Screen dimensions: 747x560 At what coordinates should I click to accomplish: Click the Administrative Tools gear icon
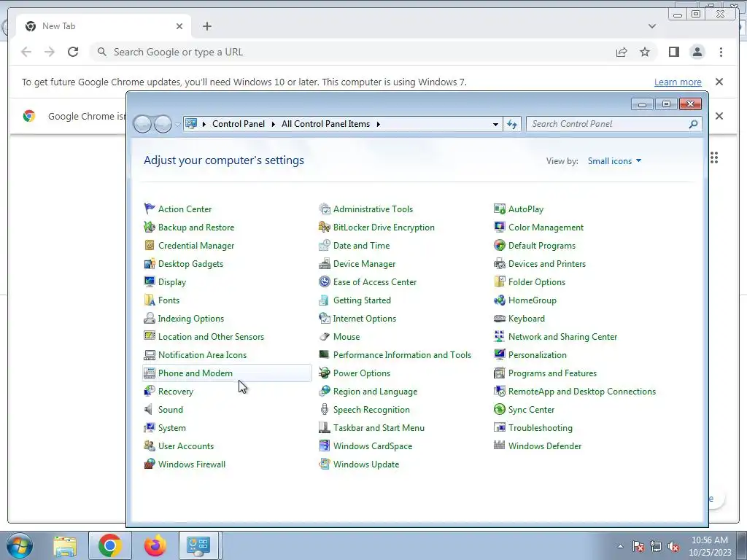pyautogui.click(x=325, y=209)
